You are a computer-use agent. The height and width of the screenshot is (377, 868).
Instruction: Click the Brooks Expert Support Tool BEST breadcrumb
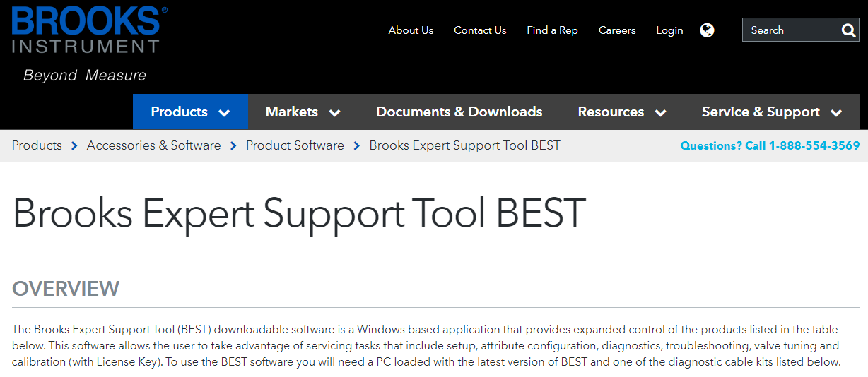pos(464,145)
